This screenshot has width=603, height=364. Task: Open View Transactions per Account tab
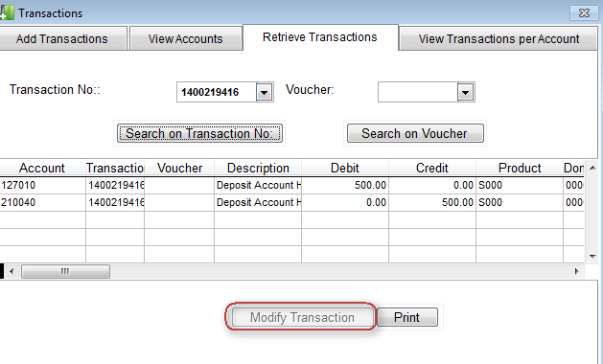coord(499,38)
